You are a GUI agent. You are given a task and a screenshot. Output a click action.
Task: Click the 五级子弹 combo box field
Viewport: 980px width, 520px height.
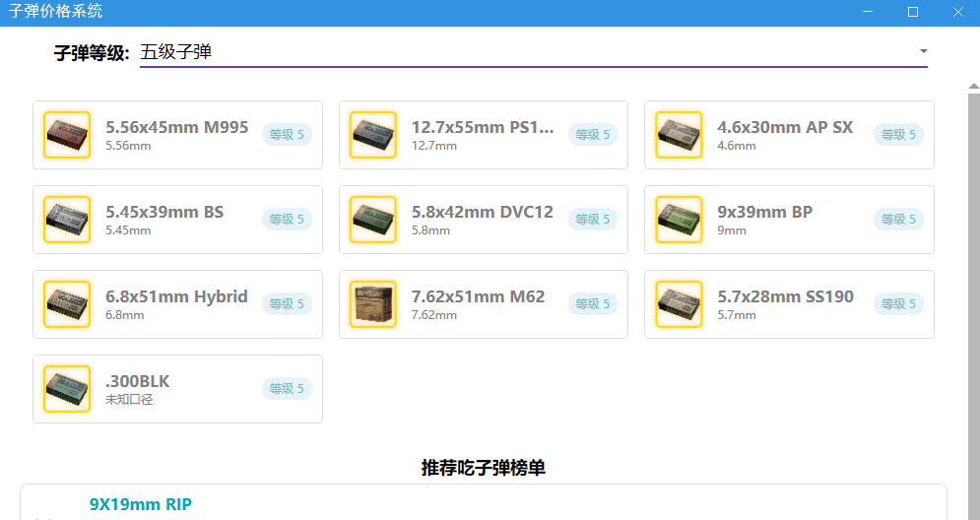coord(522,52)
